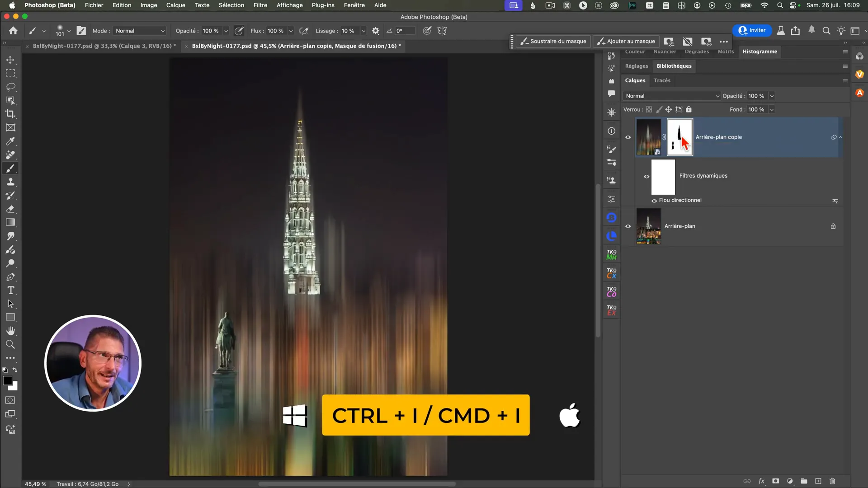Select the Brush tool in toolbar
The width and height of the screenshot is (868, 488).
[x=10, y=168]
